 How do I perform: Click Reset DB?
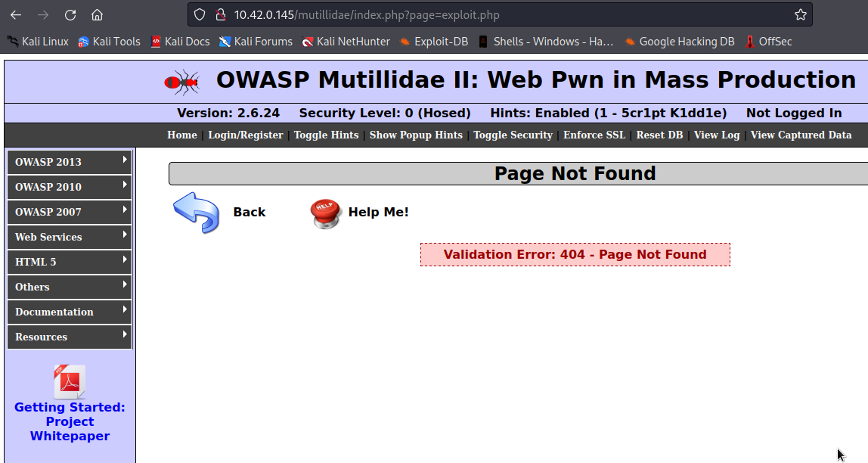point(659,135)
